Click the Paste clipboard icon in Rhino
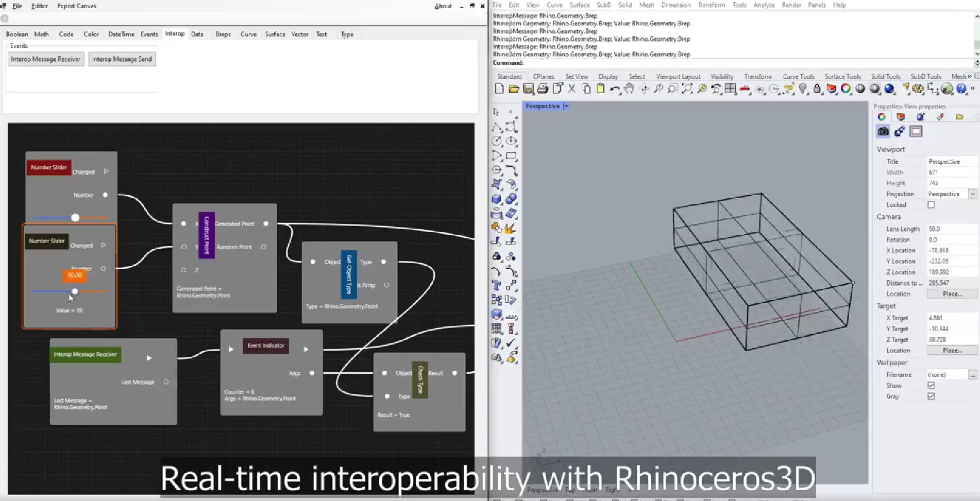The height and width of the screenshot is (501, 980). [600, 89]
